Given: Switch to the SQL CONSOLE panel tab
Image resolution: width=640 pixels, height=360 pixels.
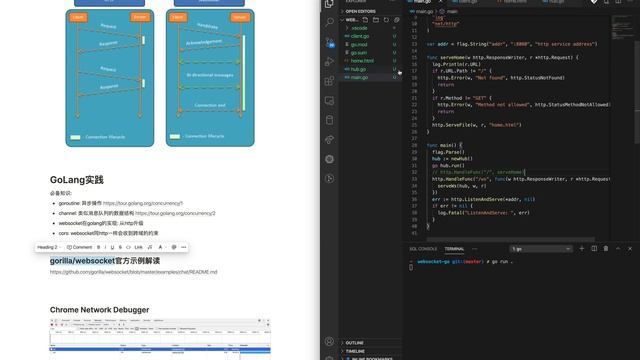Looking at the screenshot, I should point(423,249).
